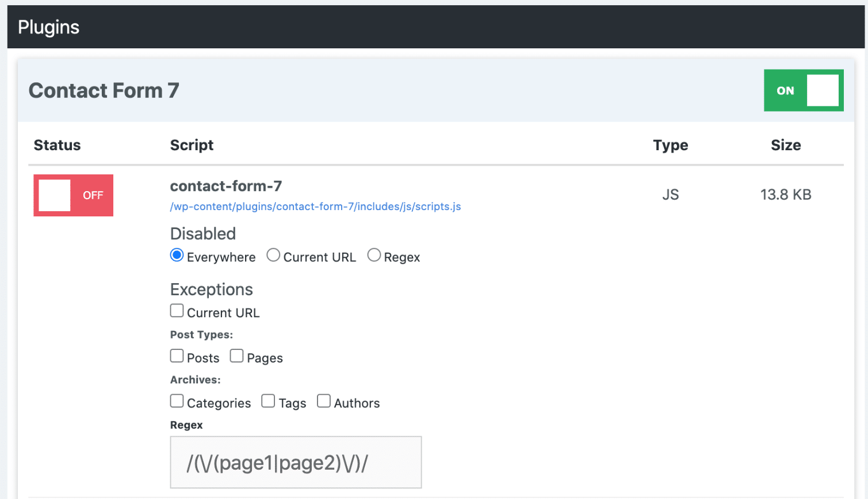The width and height of the screenshot is (868, 499).
Task: Click the Regex label above the input
Action: [x=186, y=425]
